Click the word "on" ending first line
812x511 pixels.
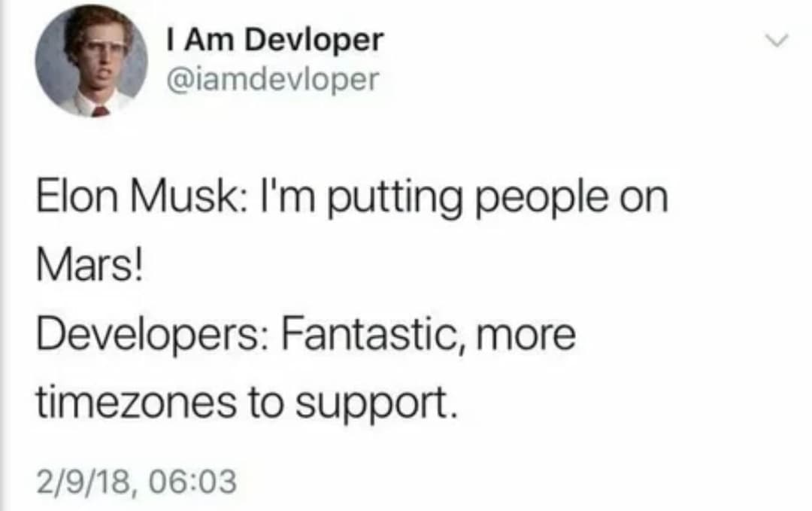(x=644, y=200)
